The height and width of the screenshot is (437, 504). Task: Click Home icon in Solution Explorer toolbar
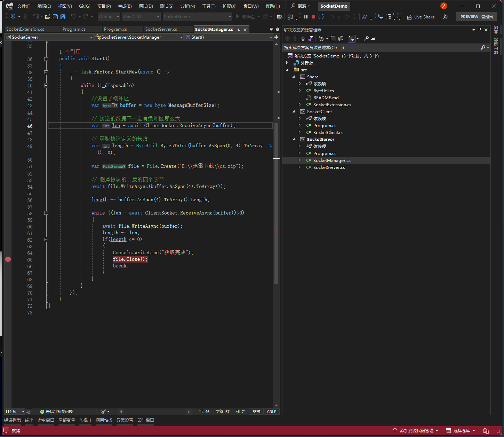(x=303, y=39)
